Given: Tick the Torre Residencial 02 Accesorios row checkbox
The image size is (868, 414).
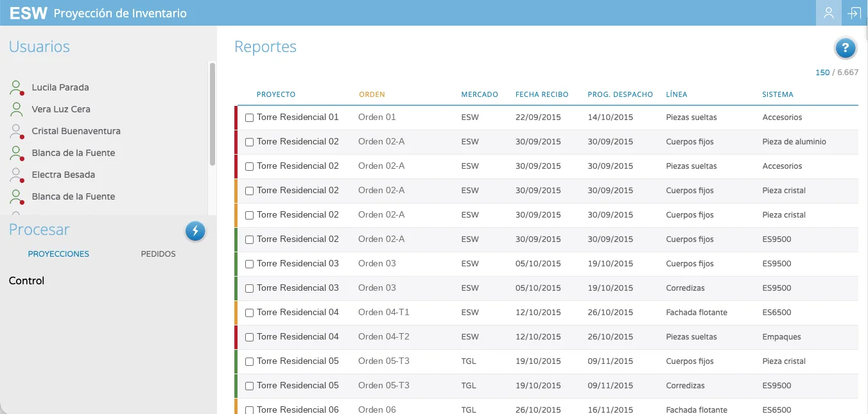Looking at the screenshot, I should tap(250, 166).
